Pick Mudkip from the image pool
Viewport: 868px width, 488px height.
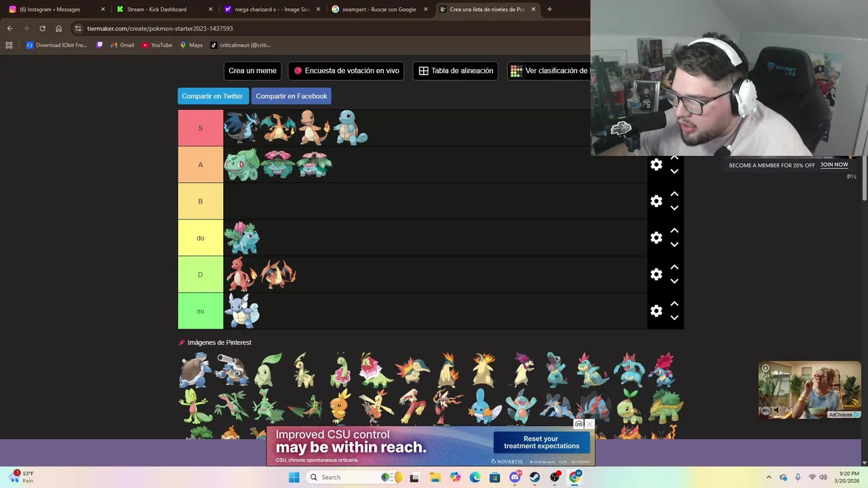click(486, 405)
